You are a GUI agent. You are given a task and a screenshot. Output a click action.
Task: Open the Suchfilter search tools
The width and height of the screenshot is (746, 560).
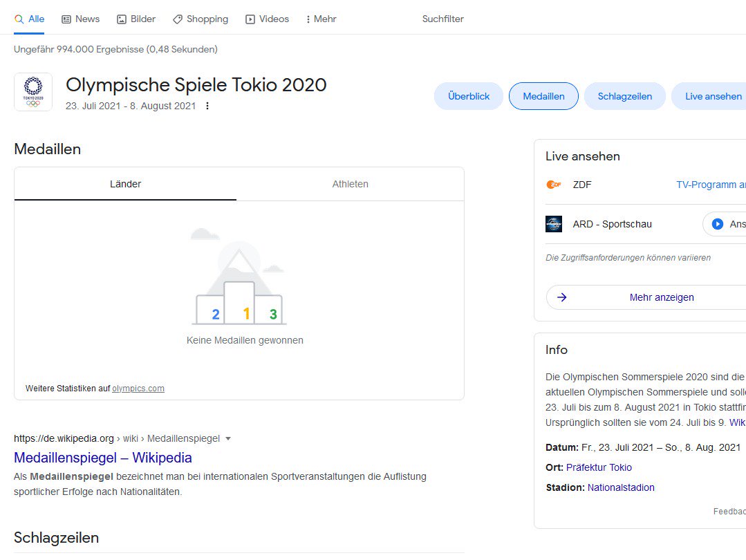click(x=442, y=19)
